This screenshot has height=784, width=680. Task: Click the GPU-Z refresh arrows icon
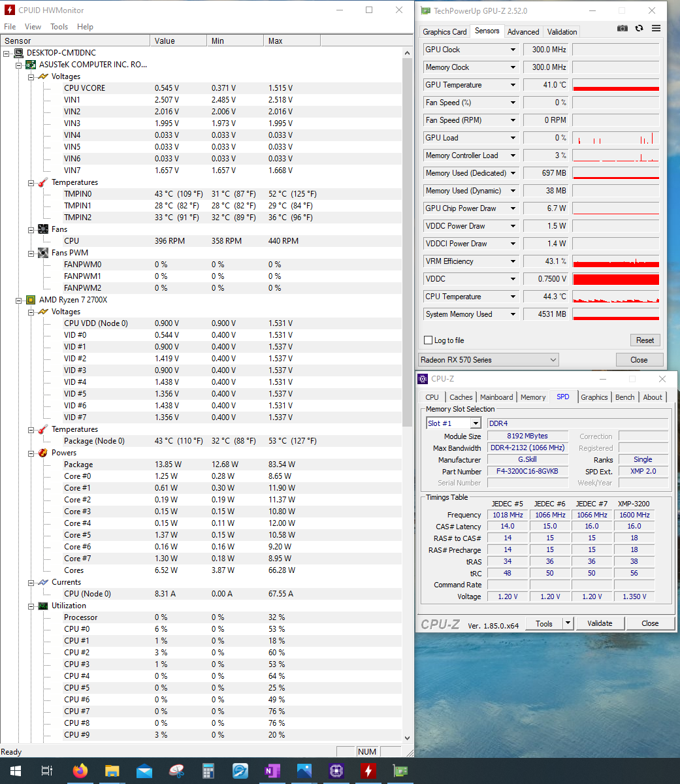639,29
